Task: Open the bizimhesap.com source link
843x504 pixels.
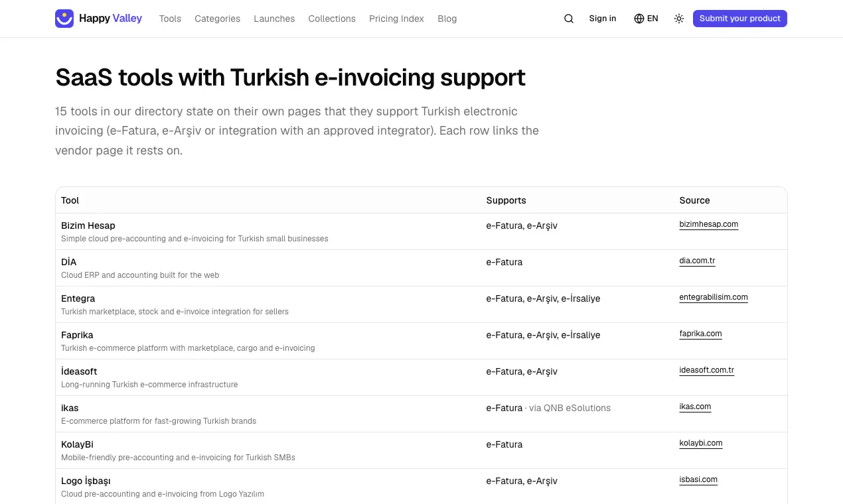Action: (x=709, y=224)
